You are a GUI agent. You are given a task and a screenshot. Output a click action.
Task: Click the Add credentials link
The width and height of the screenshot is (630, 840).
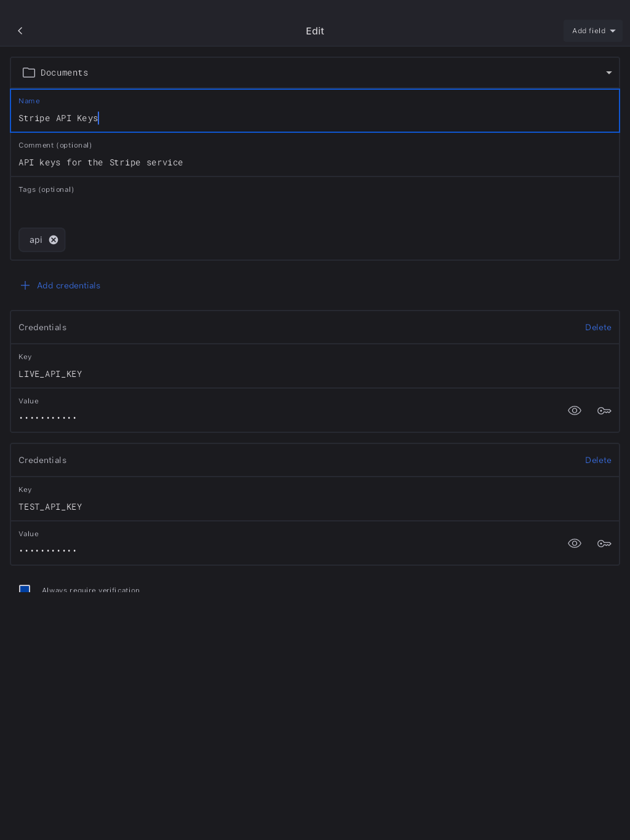(x=68, y=285)
